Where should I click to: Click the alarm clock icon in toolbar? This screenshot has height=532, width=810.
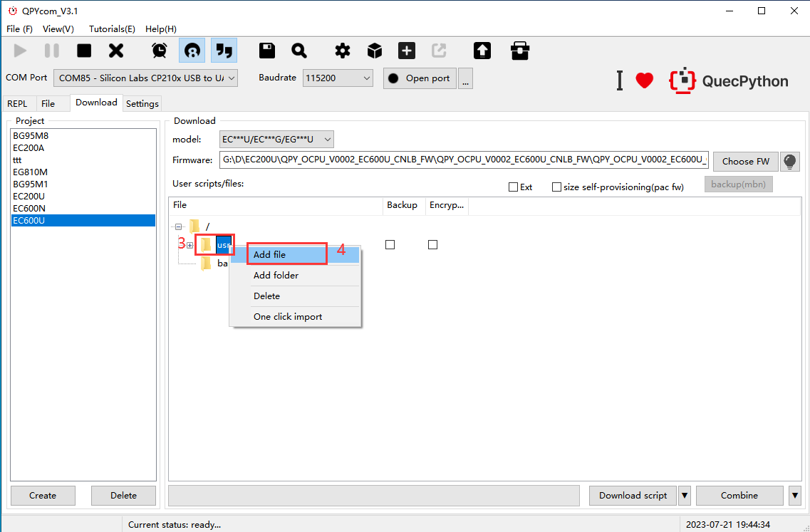tap(160, 51)
